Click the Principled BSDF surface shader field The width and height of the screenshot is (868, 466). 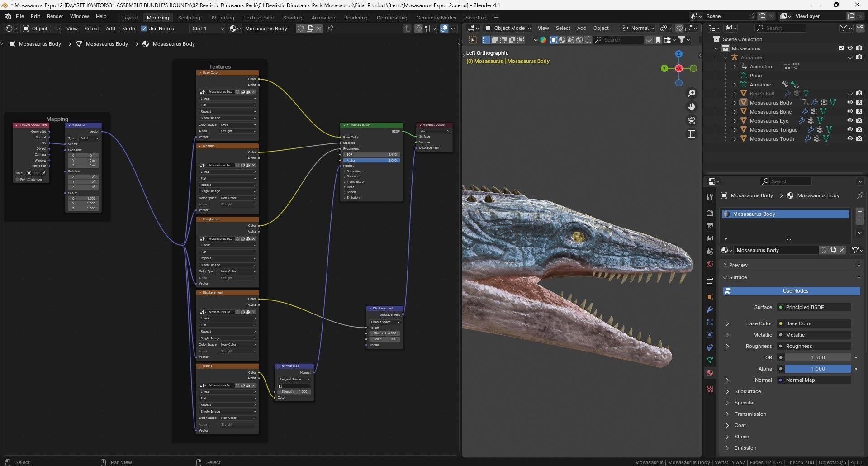click(x=814, y=307)
